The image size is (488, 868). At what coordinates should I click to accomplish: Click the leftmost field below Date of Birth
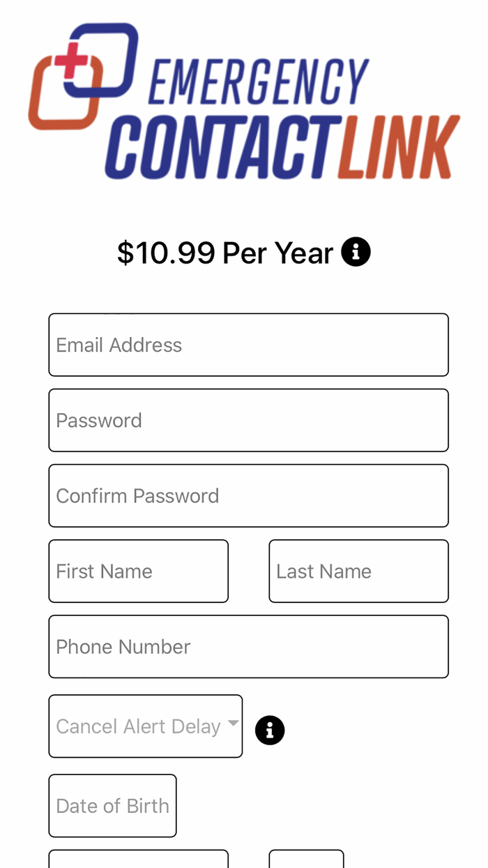138,862
